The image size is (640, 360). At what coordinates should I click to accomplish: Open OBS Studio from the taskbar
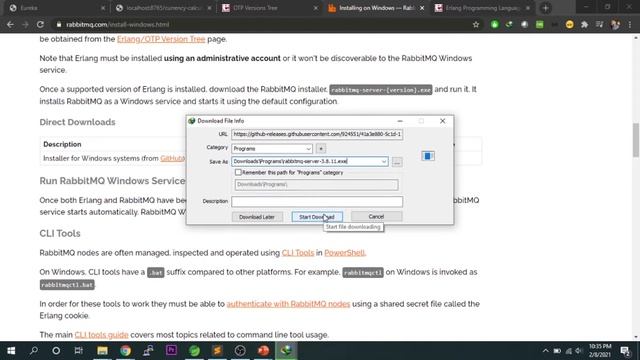(240, 351)
